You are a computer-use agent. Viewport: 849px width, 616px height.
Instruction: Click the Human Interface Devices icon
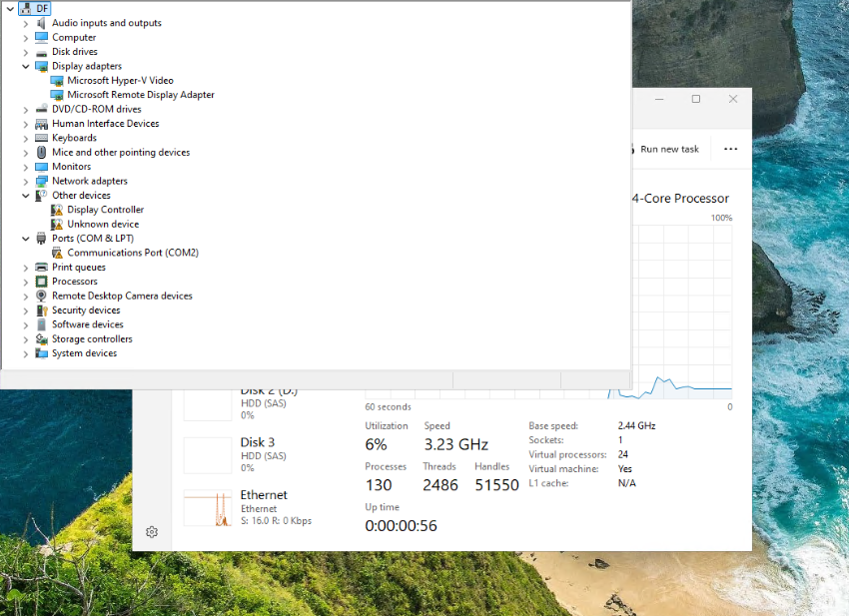point(41,124)
